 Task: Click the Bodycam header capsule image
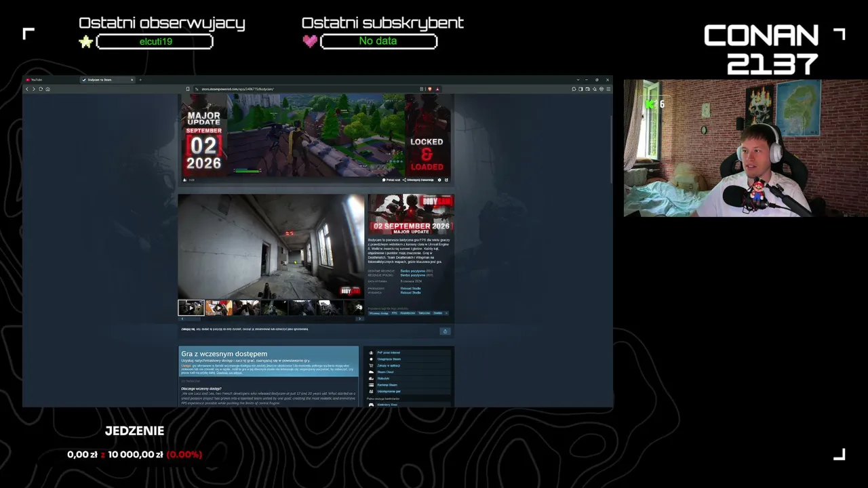point(411,214)
